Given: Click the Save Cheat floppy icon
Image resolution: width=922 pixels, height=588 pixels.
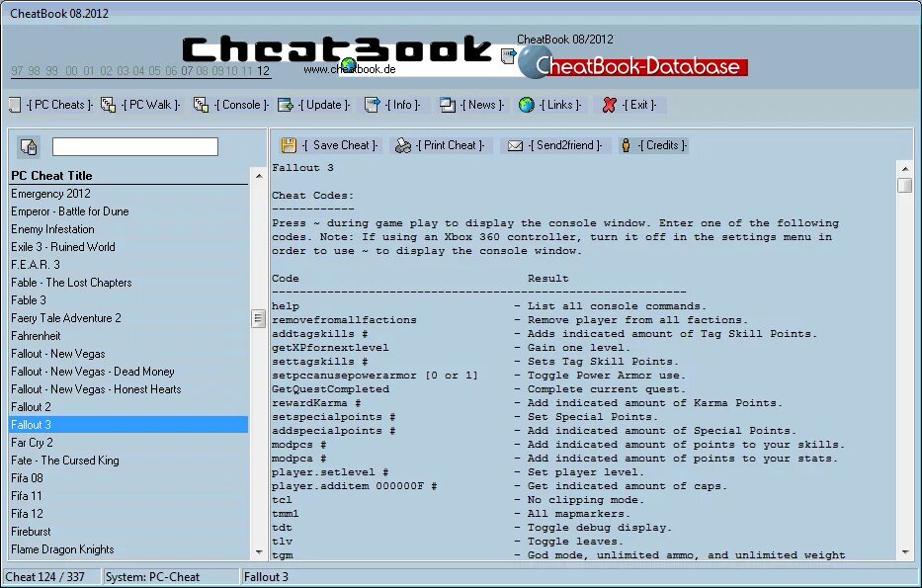Looking at the screenshot, I should (289, 145).
